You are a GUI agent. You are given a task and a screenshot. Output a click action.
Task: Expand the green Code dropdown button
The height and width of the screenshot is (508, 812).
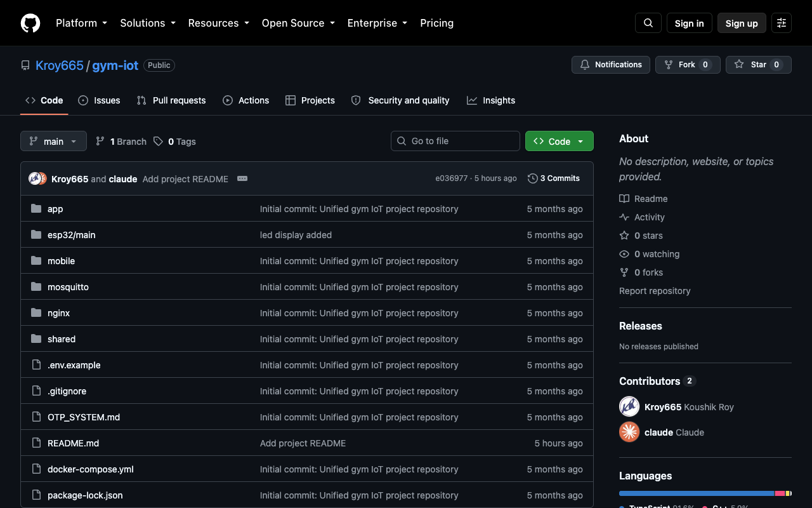click(x=560, y=141)
